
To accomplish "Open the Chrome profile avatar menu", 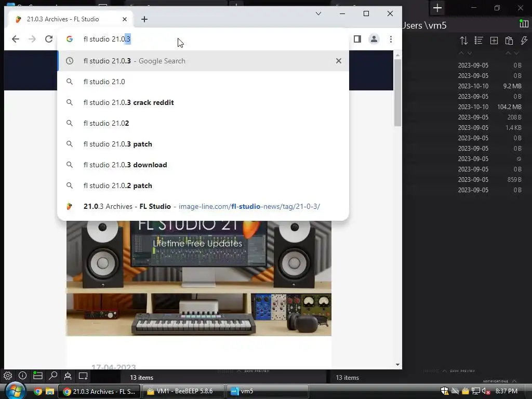I will [x=374, y=39].
